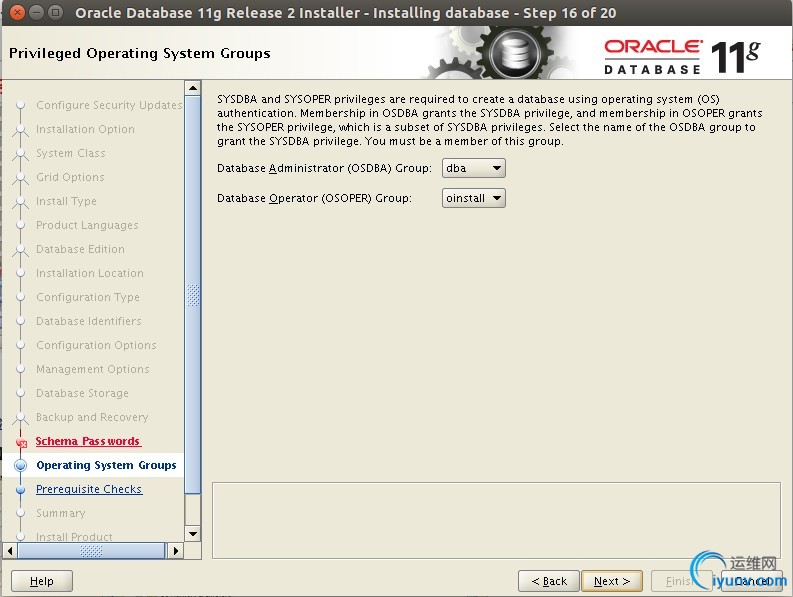Click the Database Identifiers step
This screenshot has width=793, height=597.
click(x=89, y=321)
